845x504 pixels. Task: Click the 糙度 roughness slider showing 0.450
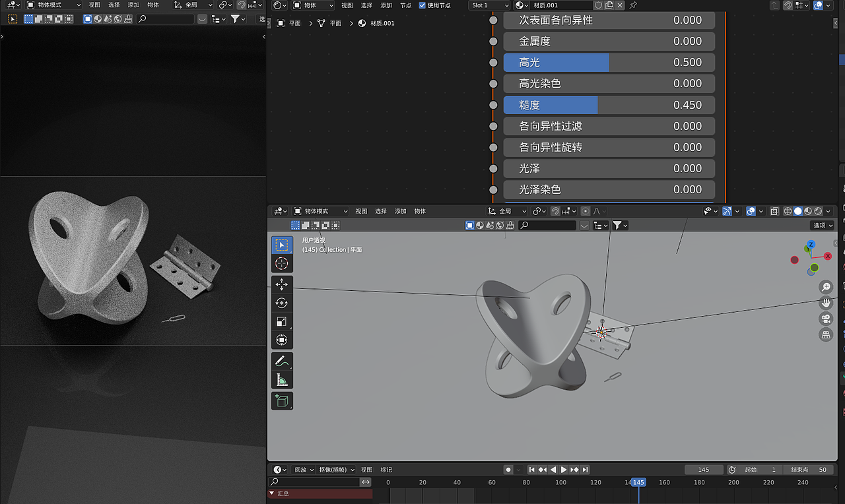[609, 104]
